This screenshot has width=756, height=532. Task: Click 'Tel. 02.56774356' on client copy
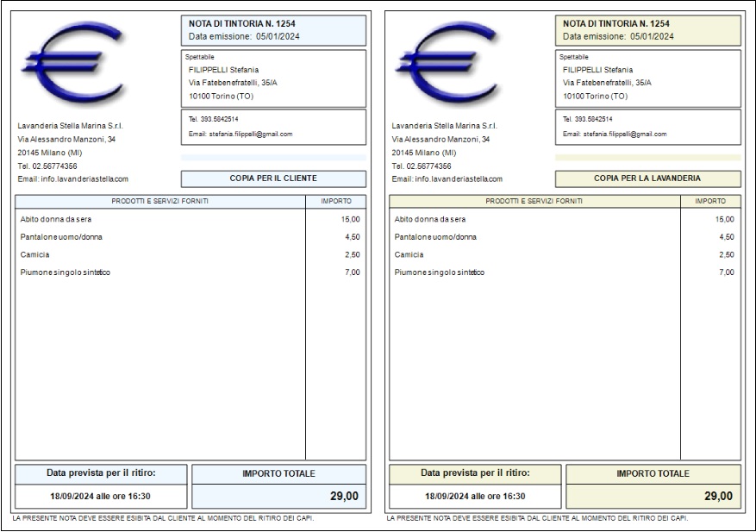point(47,166)
